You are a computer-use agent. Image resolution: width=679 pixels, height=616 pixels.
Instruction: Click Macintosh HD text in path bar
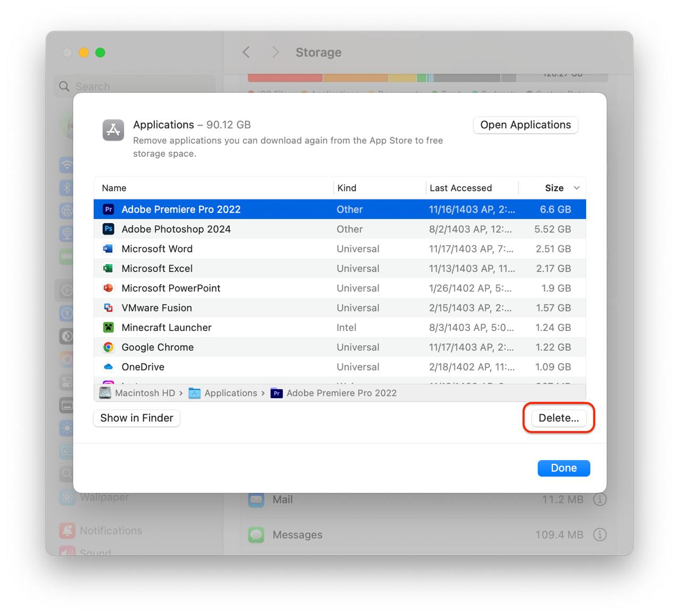145,393
